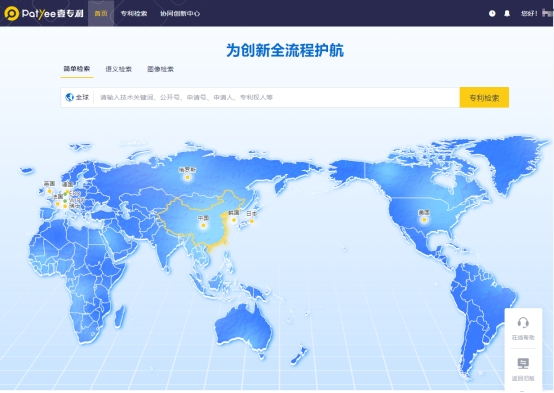Viewport: 554px width, 393px height.
Task: Select the 美国 marker on the map
Action: pos(424,219)
